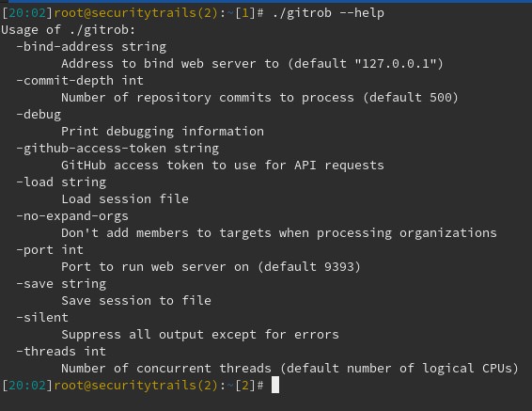Select the -no-expand-orgs flag
Image resolution: width=532 pixels, height=411 pixels.
tap(72, 216)
